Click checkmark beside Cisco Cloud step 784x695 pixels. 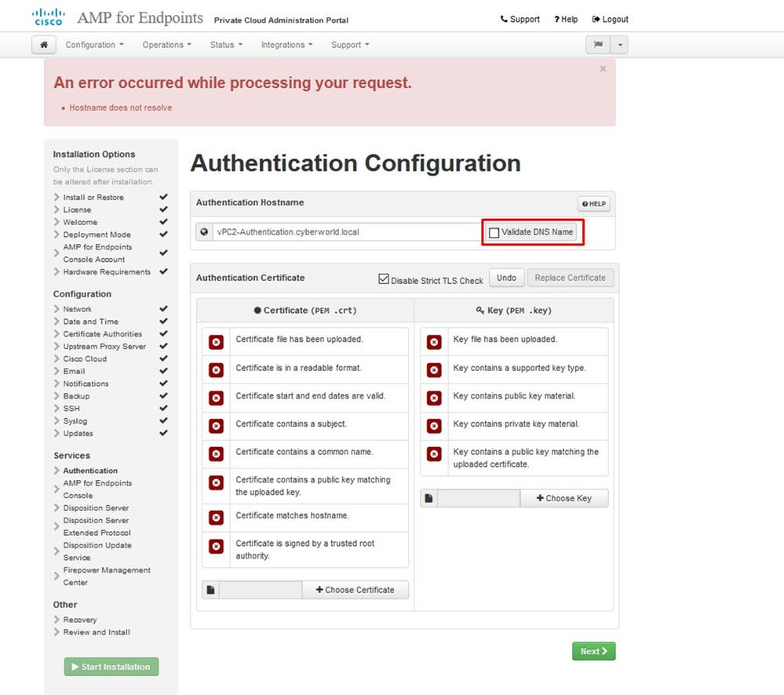[163, 358]
